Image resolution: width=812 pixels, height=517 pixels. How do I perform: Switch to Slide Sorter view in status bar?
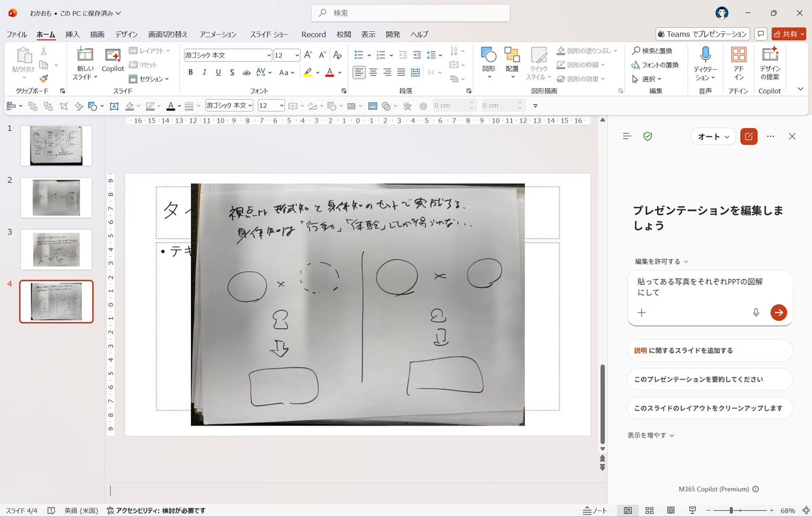[x=649, y=510]
